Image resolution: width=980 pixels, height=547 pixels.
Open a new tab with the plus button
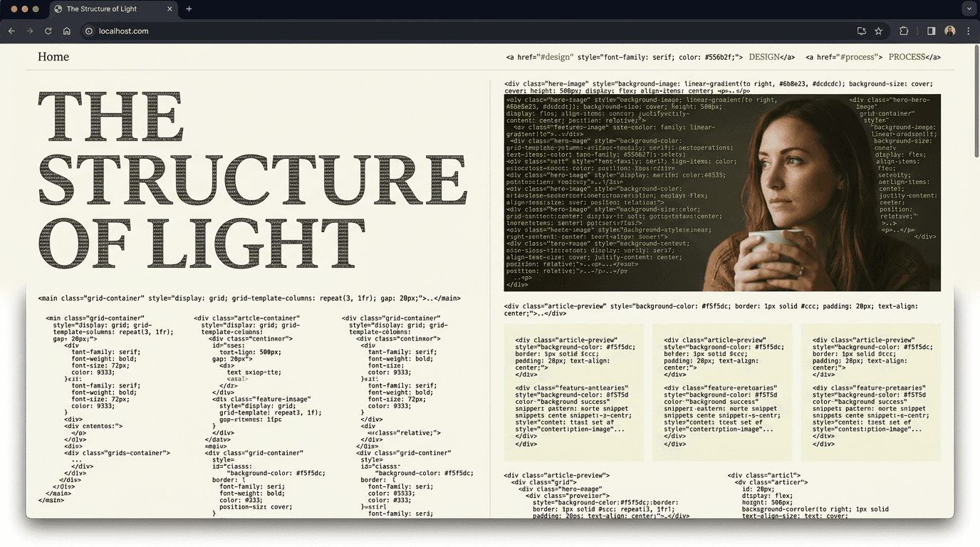188,9
